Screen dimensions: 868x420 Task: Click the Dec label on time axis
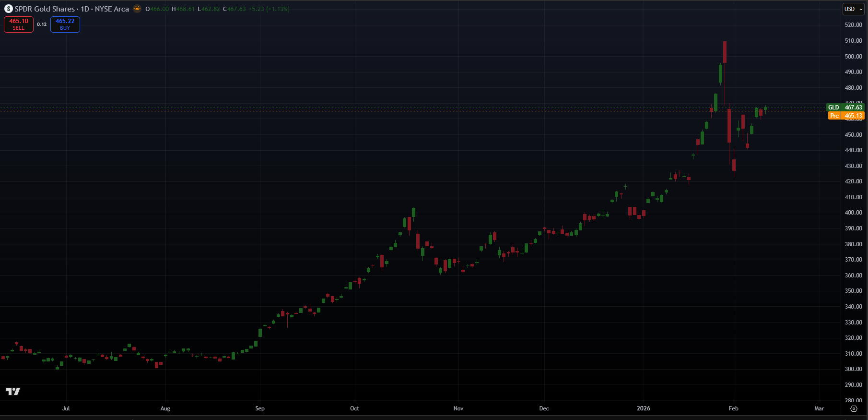point(544,408)
